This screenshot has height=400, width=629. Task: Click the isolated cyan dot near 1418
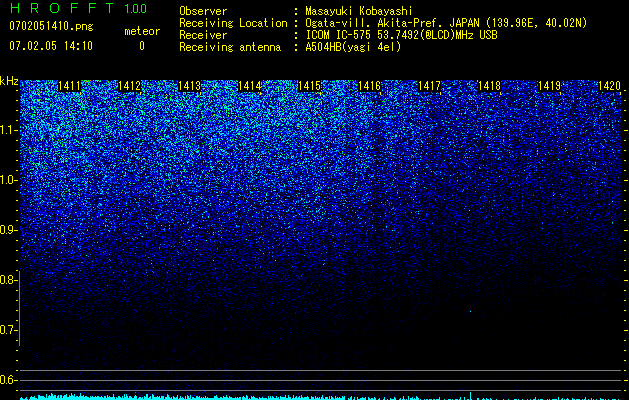[470, 311]
